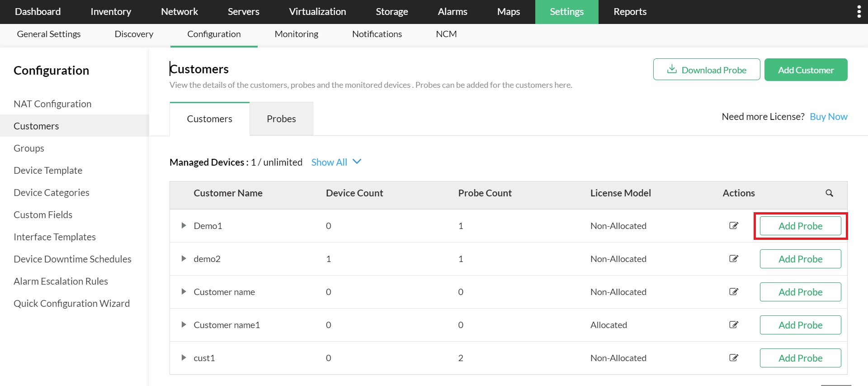Screen dimensions: 868x386
Task: Follow the Buy Now link
Action: click(x=828, y=117)
